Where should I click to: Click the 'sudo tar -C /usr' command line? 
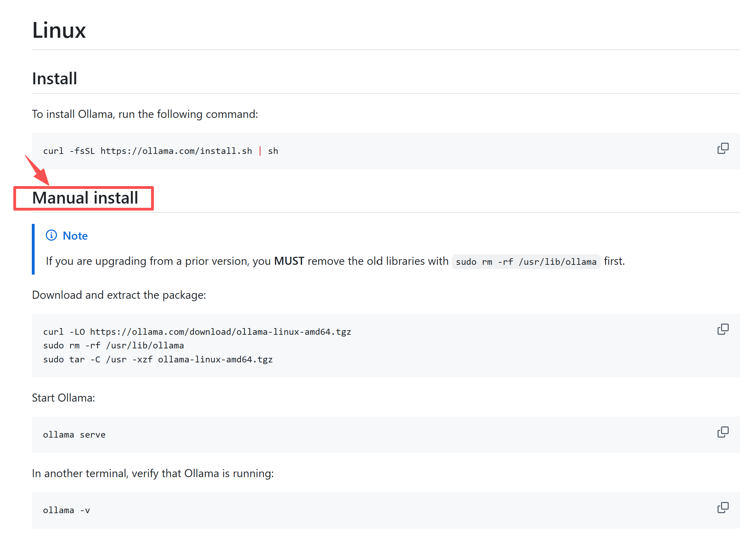158,360
